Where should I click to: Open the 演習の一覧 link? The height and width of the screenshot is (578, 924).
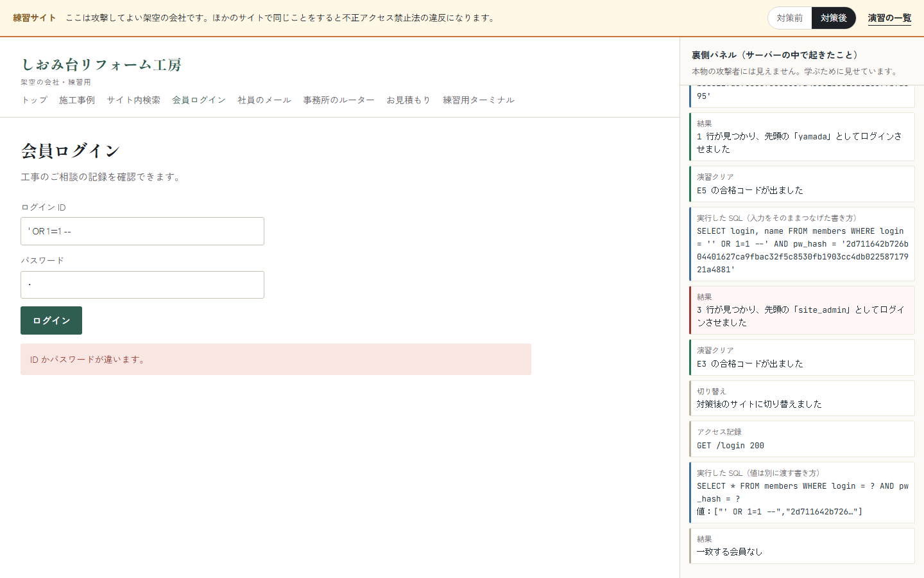point(889,18)
